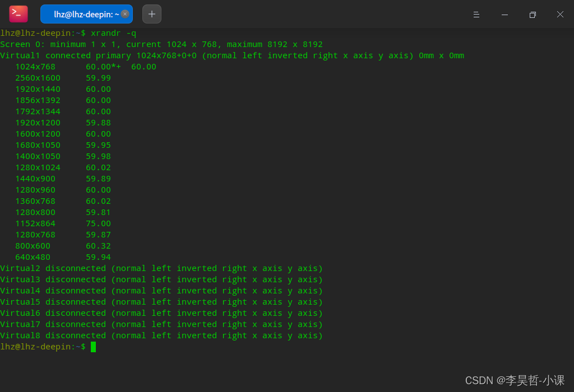Click the 1280x960 resolution entry
Viewport: 574px width, 392px height.
(x=35, y=190)
